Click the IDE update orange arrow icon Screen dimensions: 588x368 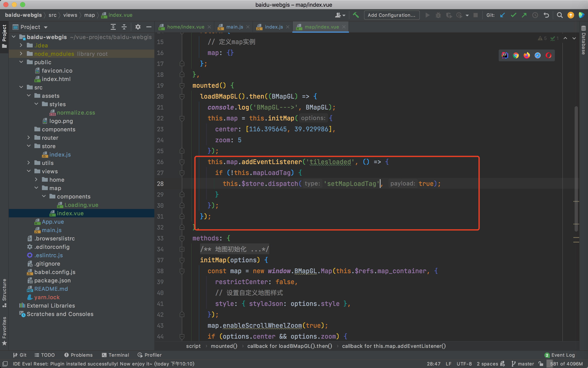(x=570, y=15)
